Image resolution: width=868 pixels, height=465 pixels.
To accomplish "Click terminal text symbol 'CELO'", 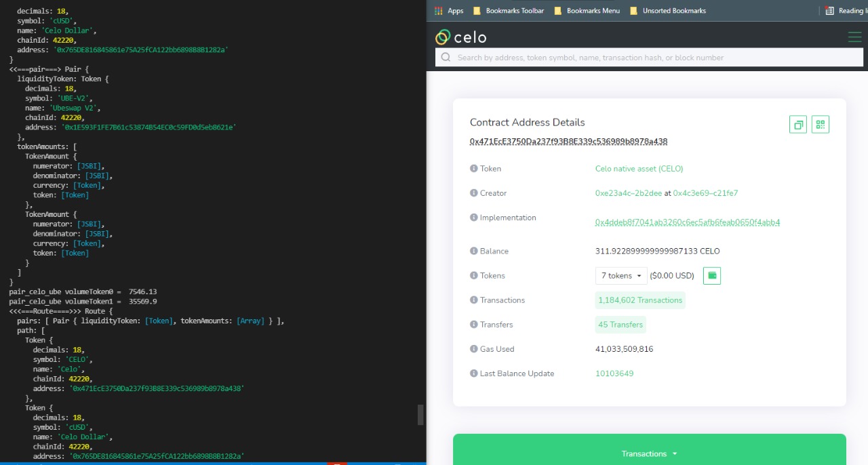I will coord(62,359).
